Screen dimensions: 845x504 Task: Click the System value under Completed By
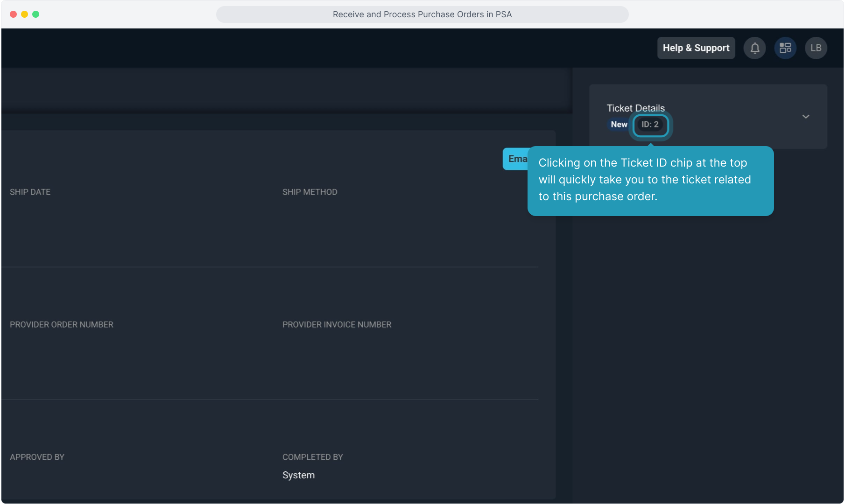pyautogui.click(x=298, y=475)
